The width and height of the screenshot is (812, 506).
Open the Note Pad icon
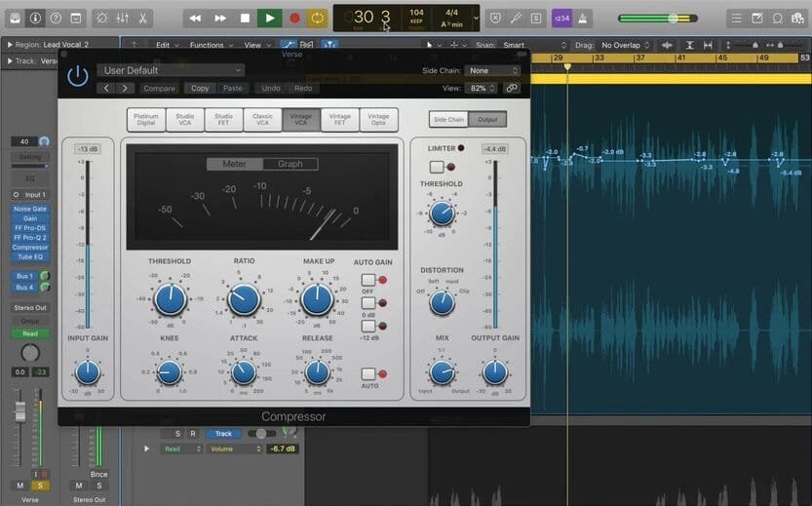pyautogui.click(x=757, y=19)
